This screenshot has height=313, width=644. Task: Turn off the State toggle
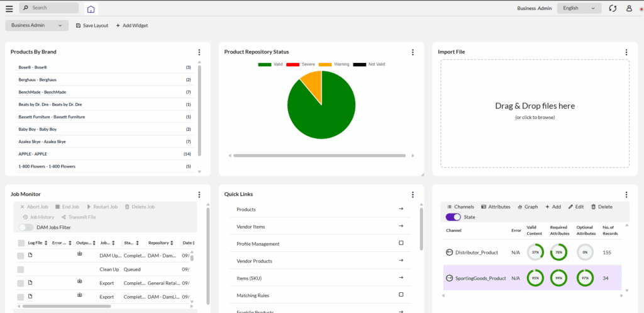(453, 217)
